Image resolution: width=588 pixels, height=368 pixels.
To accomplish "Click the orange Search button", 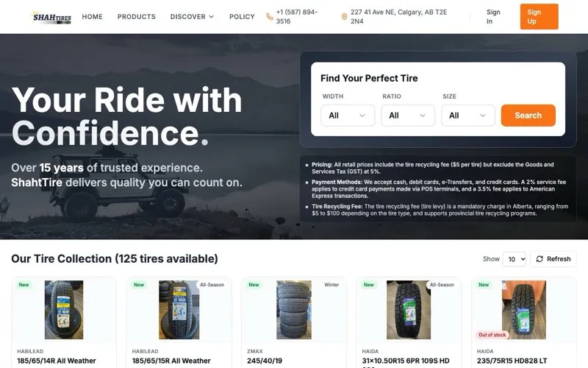I will (528, 116).
